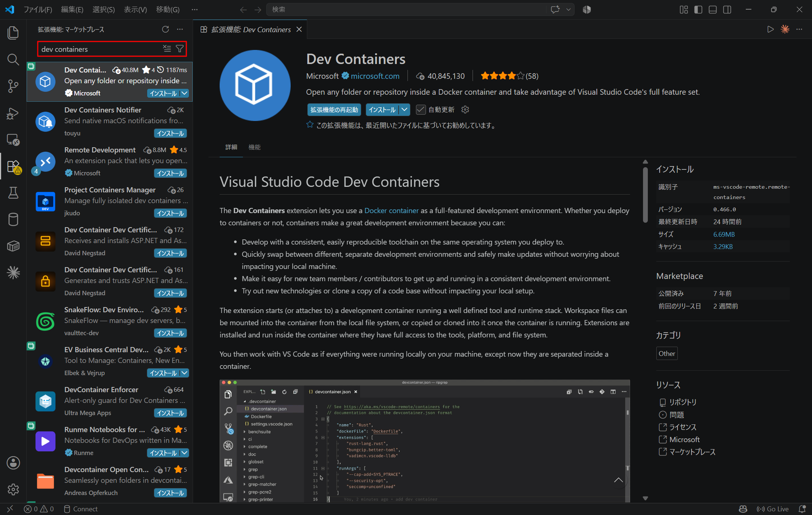The width and height of the screenshot is (812, 515).
Task: Select Project Containers Manager extension
Action: (x=110, y=201)
